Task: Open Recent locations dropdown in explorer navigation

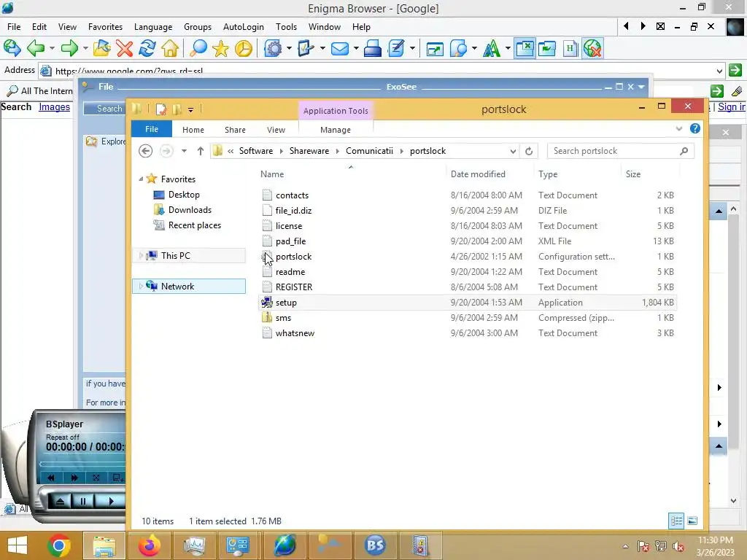Action: coord(184,151)
